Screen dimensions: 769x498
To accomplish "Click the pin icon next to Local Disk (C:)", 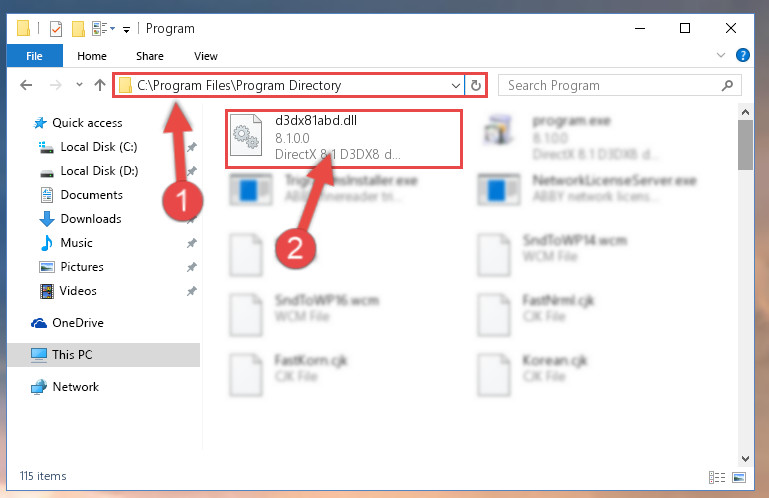I will coord(192,147).
